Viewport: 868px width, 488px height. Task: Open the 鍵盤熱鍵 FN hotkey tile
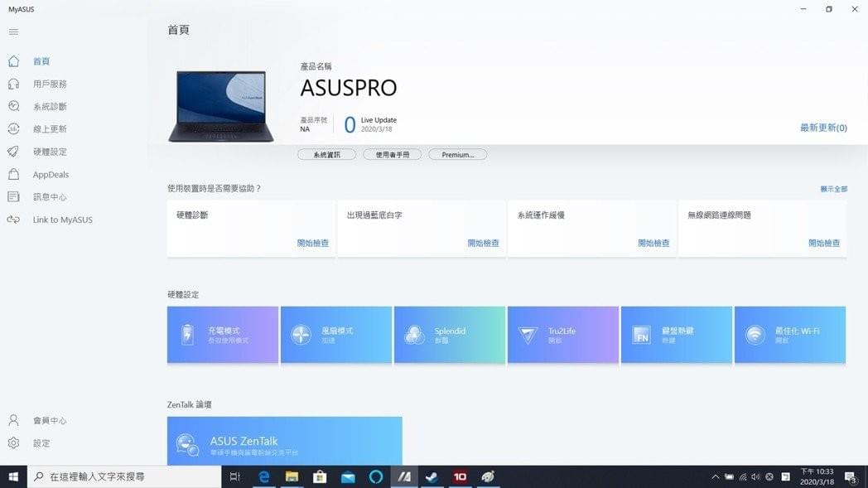tap(677, 335)
